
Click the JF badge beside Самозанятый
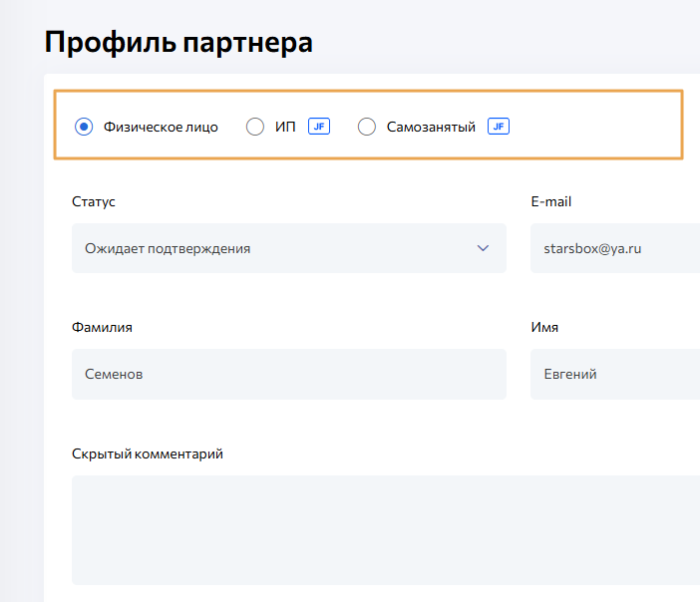(x=499, y=127)
